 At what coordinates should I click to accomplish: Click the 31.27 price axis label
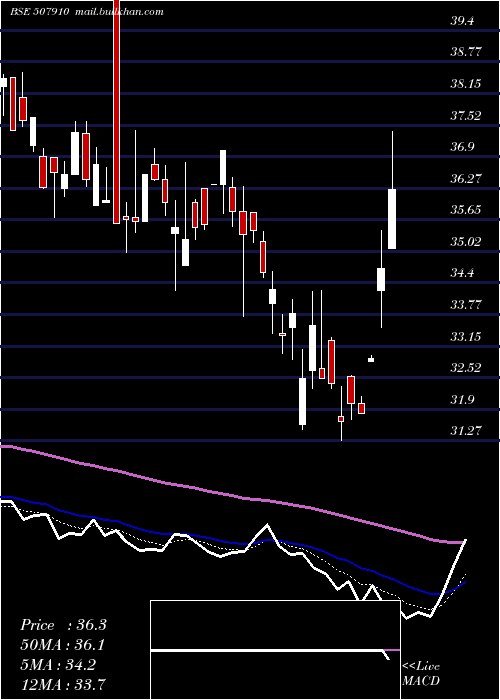click(466, 430)
